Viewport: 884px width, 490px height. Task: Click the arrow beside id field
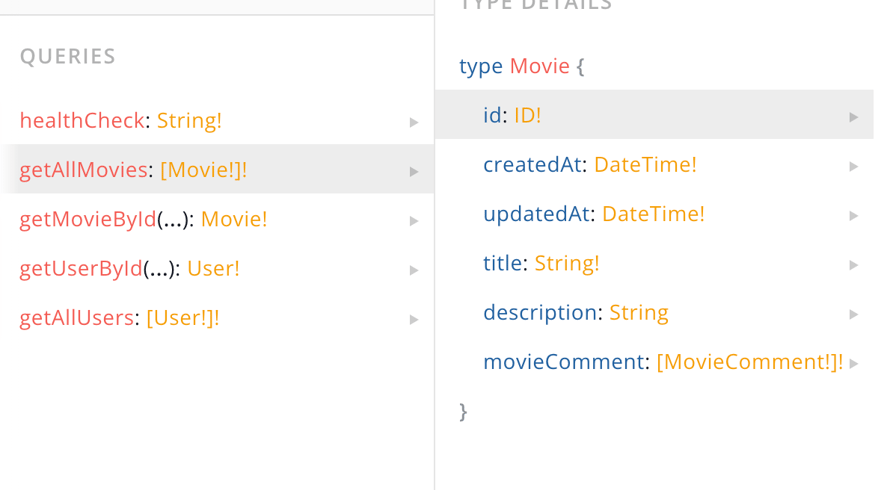tap(854, 117)
